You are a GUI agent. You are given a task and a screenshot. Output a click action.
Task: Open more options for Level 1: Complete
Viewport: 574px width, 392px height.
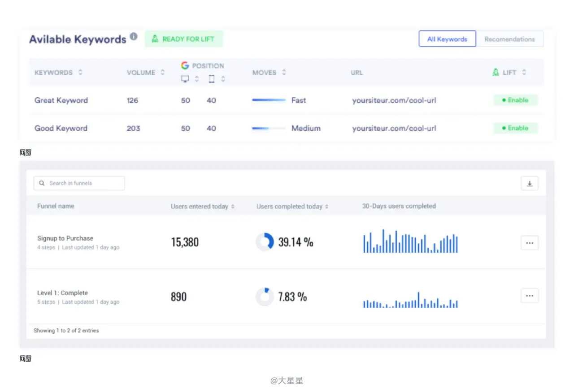[x=530, y=296]
